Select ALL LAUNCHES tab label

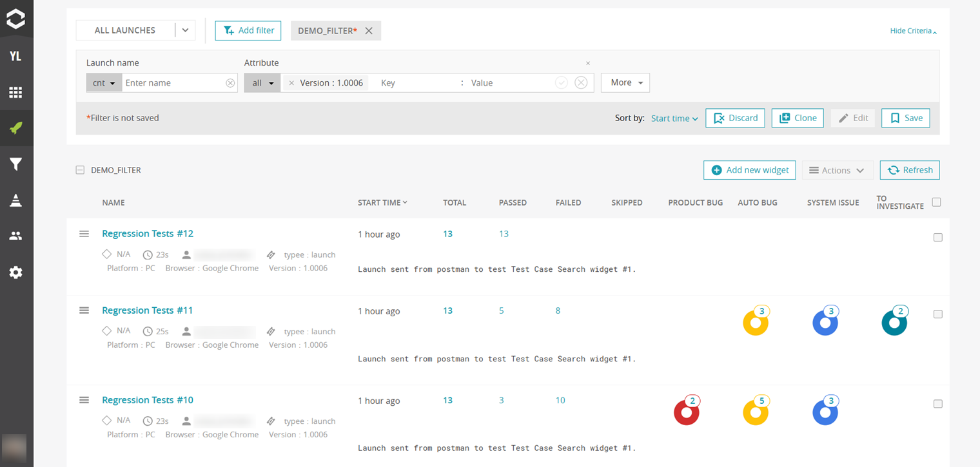click(125, 30)
